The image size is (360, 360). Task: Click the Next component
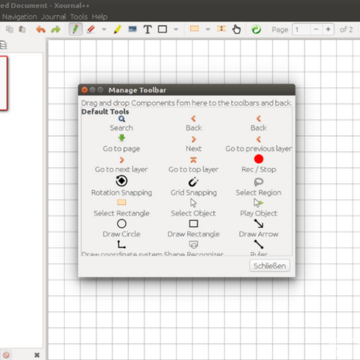(194, 144)
